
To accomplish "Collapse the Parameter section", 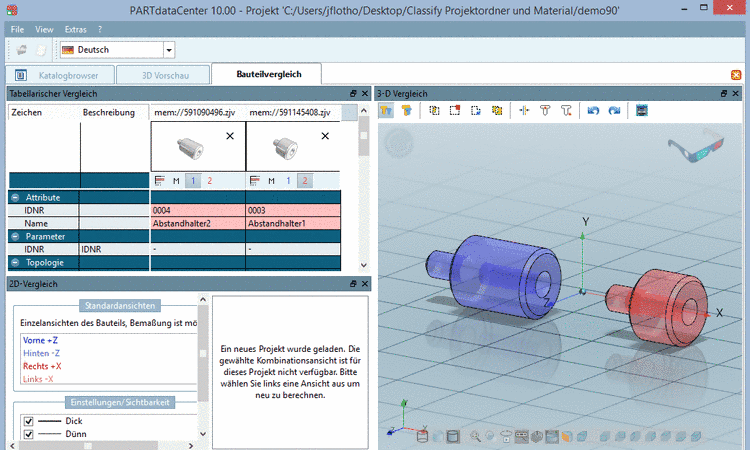I will point(15,236).
